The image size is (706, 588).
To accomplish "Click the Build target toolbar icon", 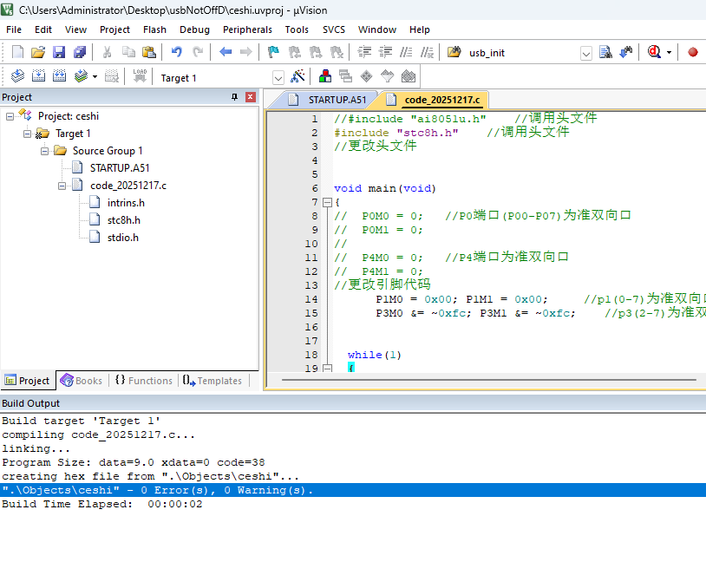I will (x=38, y=76).
